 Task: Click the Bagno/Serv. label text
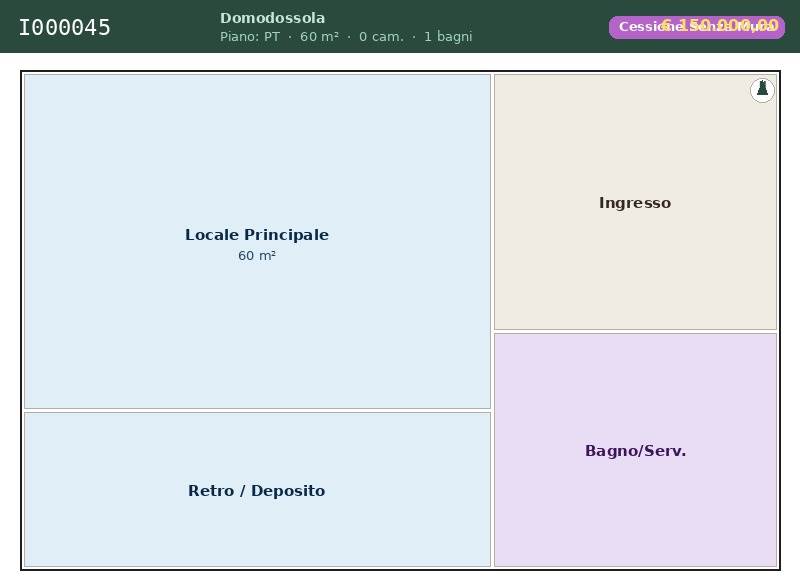[x=635, y=451]
